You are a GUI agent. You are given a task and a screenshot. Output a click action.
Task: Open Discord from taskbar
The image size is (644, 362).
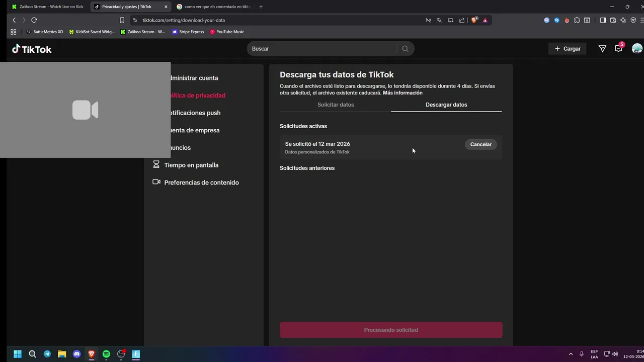76,354
